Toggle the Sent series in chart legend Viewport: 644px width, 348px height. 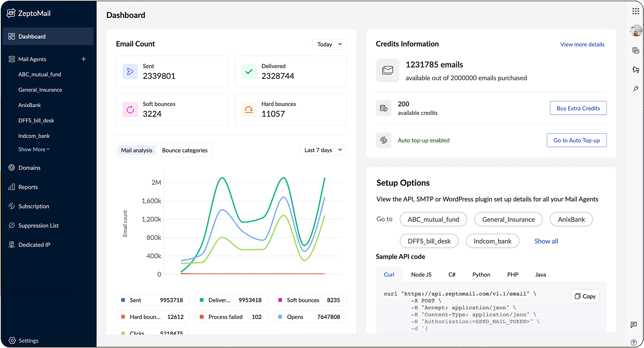click(x=153, y=300)
